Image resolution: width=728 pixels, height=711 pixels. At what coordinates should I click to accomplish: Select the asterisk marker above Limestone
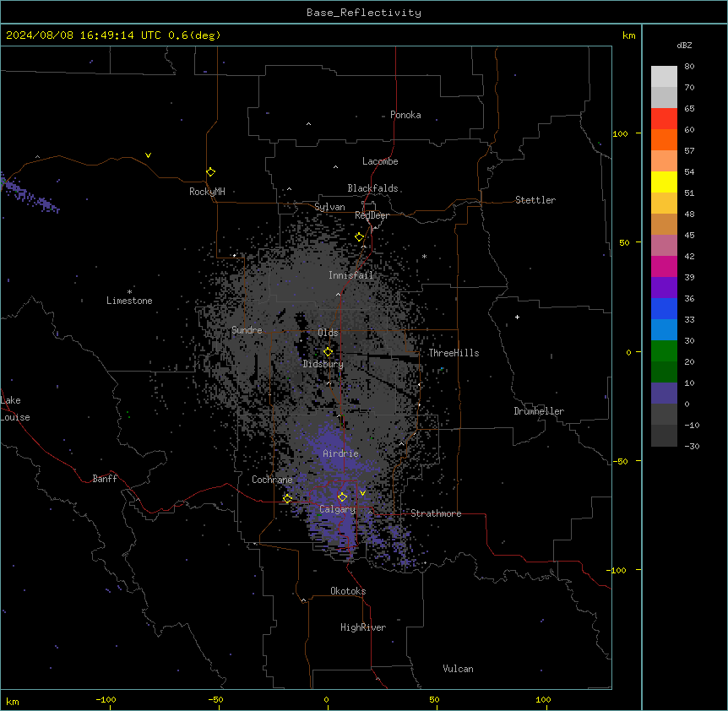[x=129, y=292]
